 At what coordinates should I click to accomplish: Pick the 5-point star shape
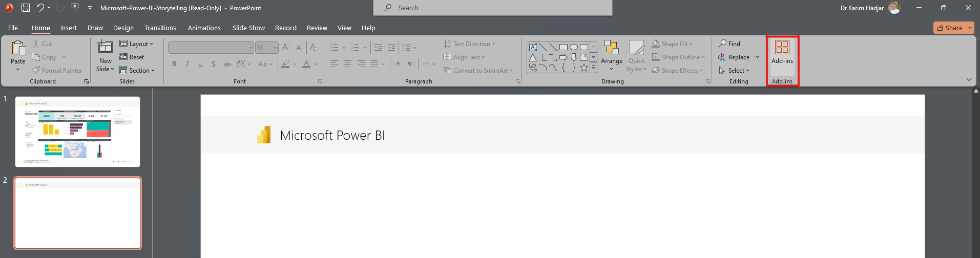click(x=584, y=68)
